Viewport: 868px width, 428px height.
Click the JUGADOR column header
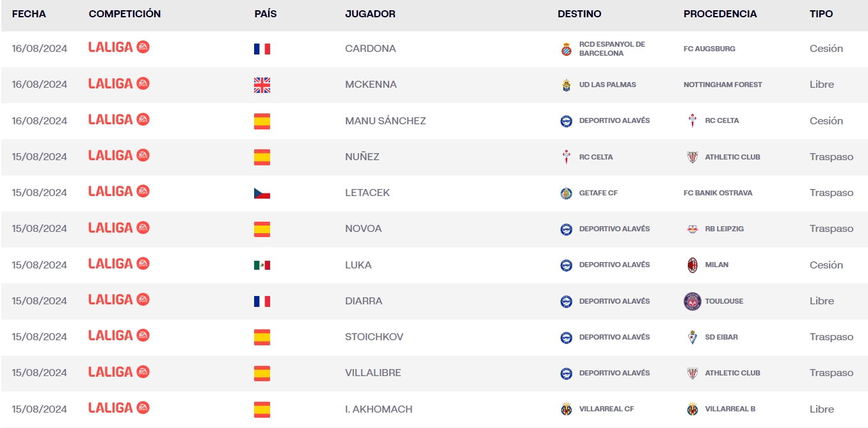coord(370,13)
